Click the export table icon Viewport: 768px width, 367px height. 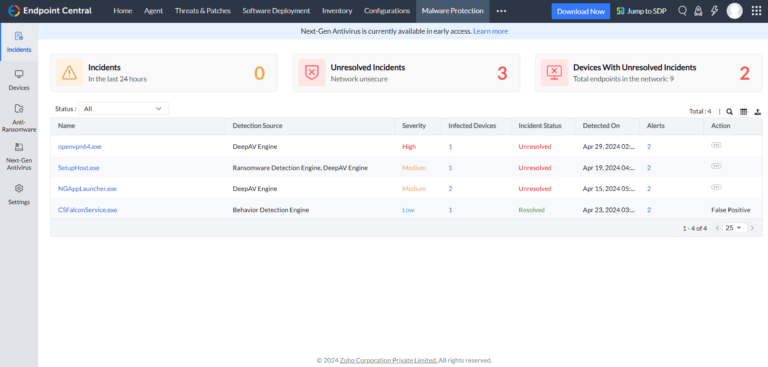coord(758,112)
